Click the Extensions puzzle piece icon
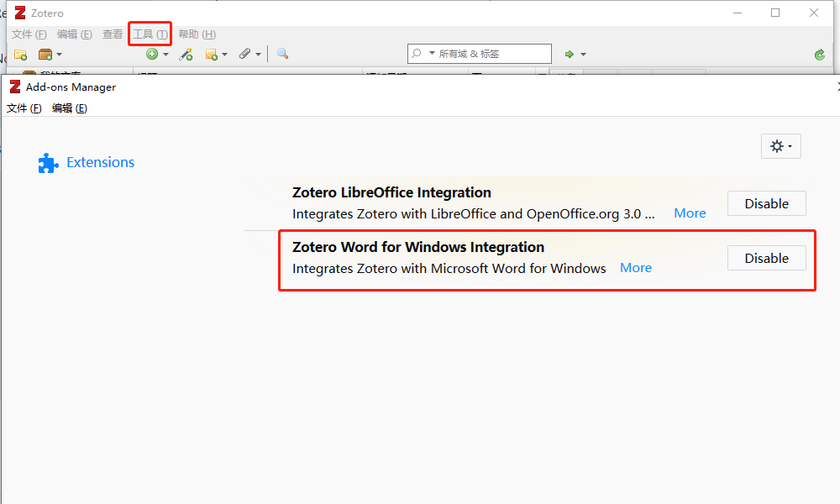 [48, 163]
